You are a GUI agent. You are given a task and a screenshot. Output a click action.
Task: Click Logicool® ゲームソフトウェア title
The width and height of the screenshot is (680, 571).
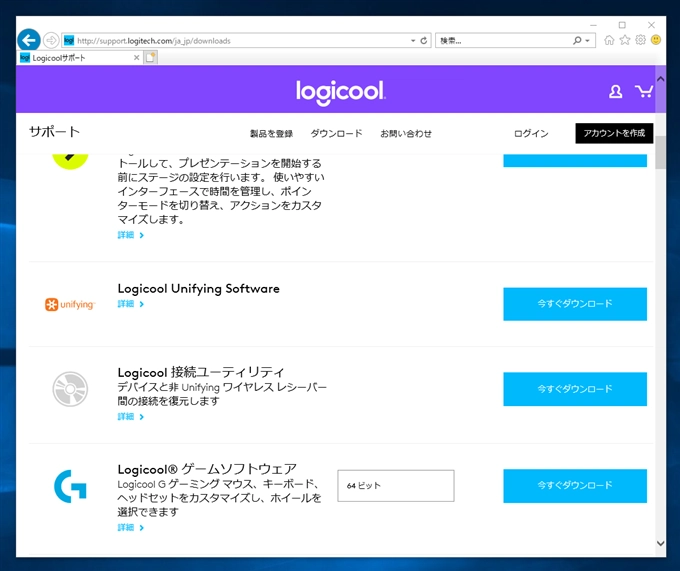pyautogui.click(x=207, y=469)
